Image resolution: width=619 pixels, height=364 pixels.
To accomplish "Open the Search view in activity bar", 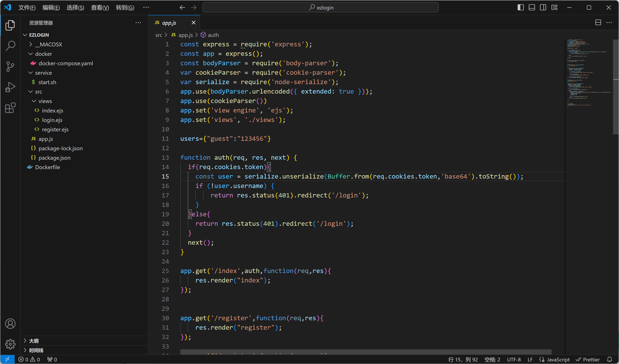I will 10,46.
